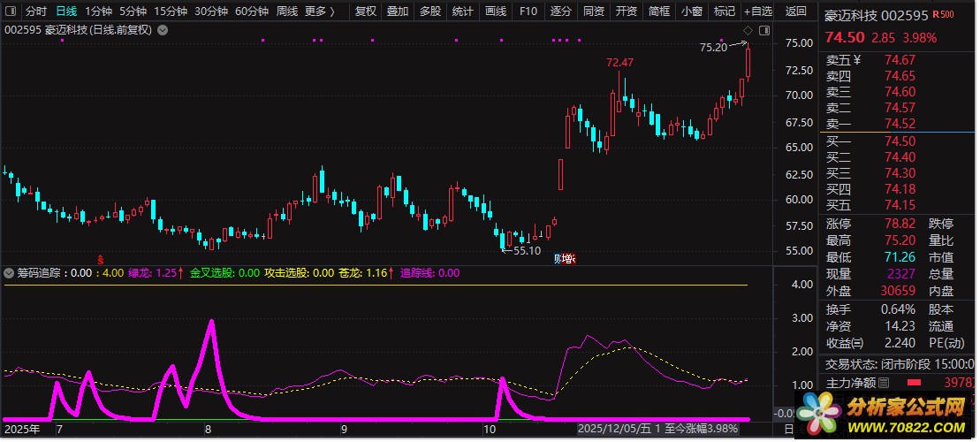Switch to the 15分钟 chart
The height and width of the screenshot is (442, 980).
pos(171,11)
